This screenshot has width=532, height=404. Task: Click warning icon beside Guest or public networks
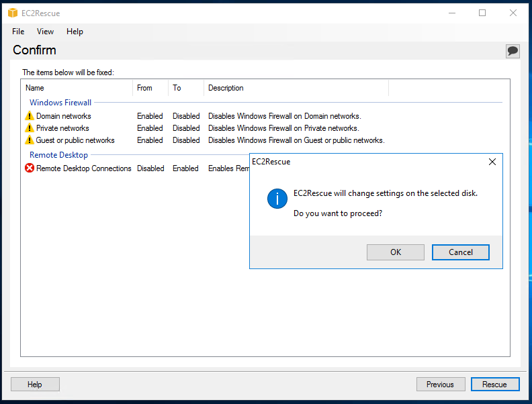(30, 140)
